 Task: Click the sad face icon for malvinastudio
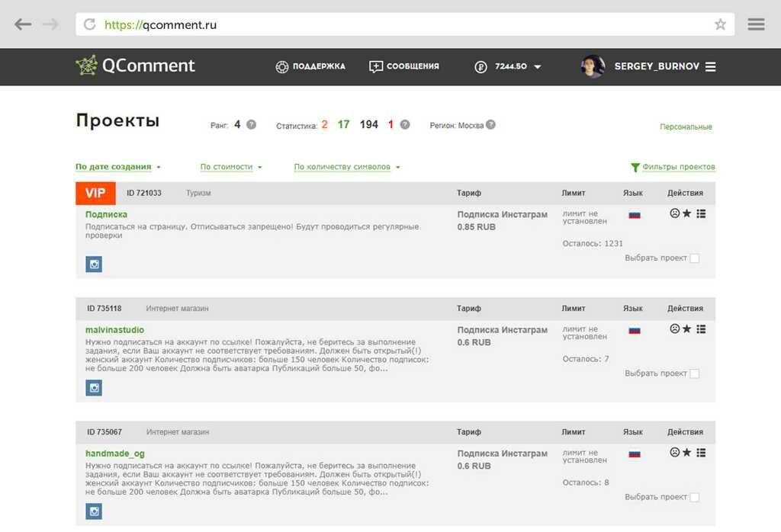[x=675, y=329]
